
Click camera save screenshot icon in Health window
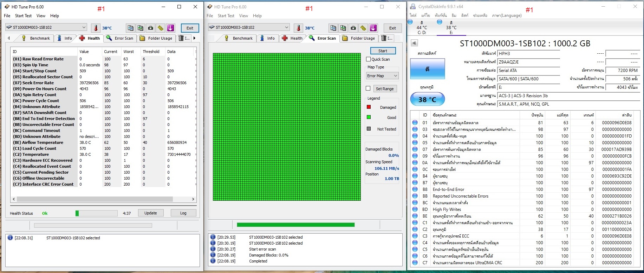[150, 28]
